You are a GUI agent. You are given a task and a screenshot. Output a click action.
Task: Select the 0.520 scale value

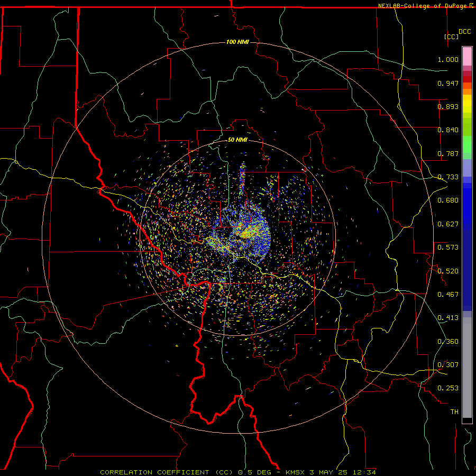[x=448, y=271]
